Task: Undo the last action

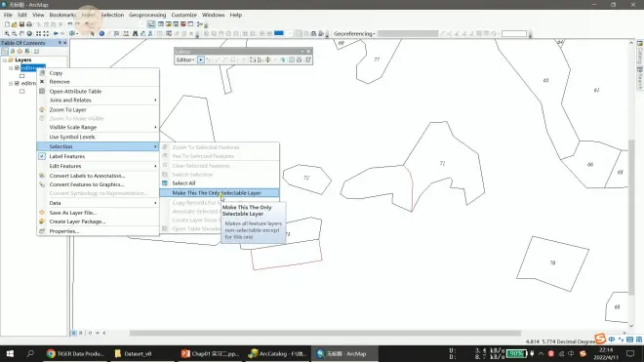Action: click(70, 24)
